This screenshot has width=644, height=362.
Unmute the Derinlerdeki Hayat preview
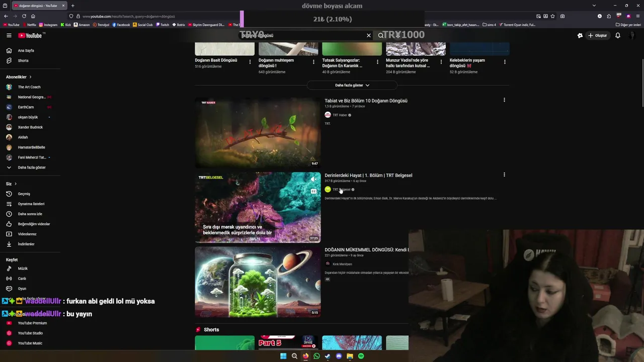(x=313, y=179)
